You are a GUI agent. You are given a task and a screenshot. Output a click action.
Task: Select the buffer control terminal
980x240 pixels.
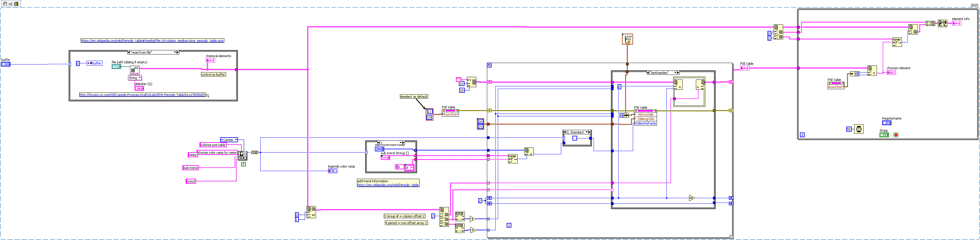tap(6, 64)
